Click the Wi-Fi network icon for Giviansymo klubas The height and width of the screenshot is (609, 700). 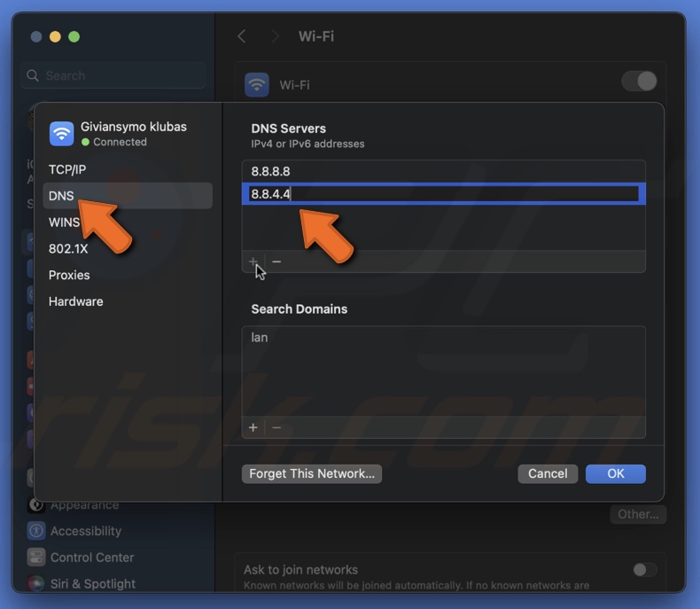tap(62, 134)
